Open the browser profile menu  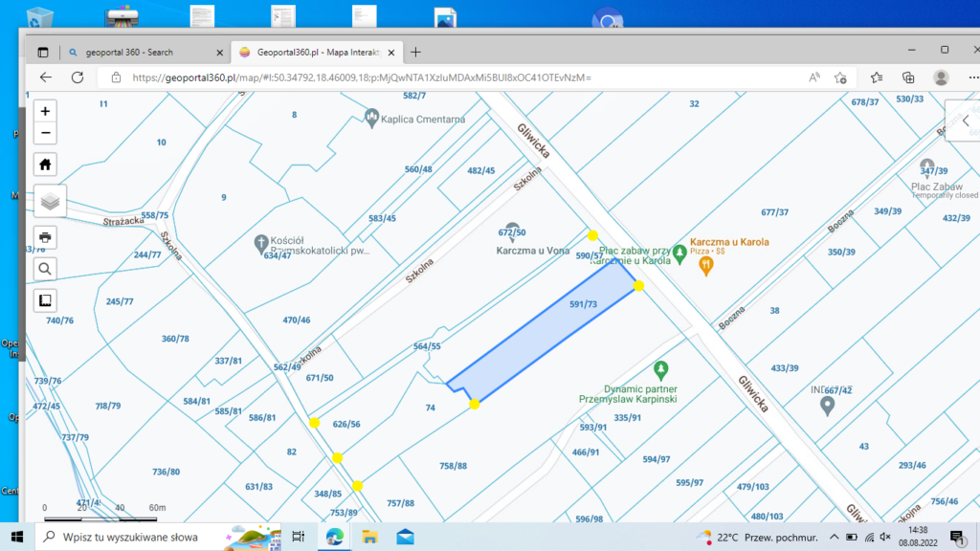tap(941, 77)
